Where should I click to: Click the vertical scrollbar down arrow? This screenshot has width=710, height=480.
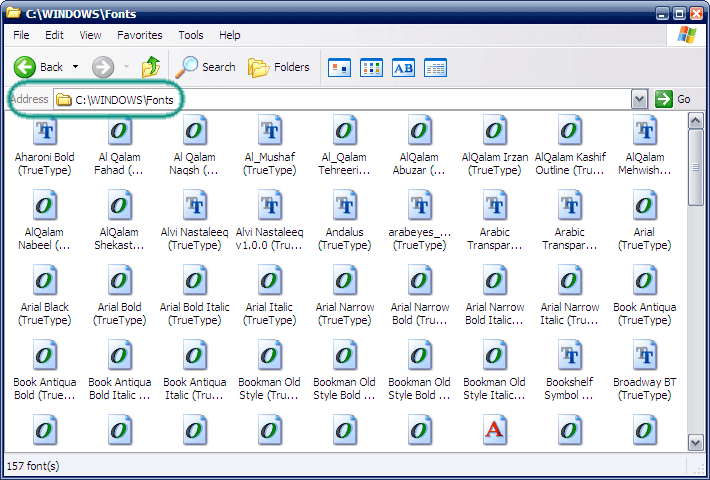click(696, 442)
